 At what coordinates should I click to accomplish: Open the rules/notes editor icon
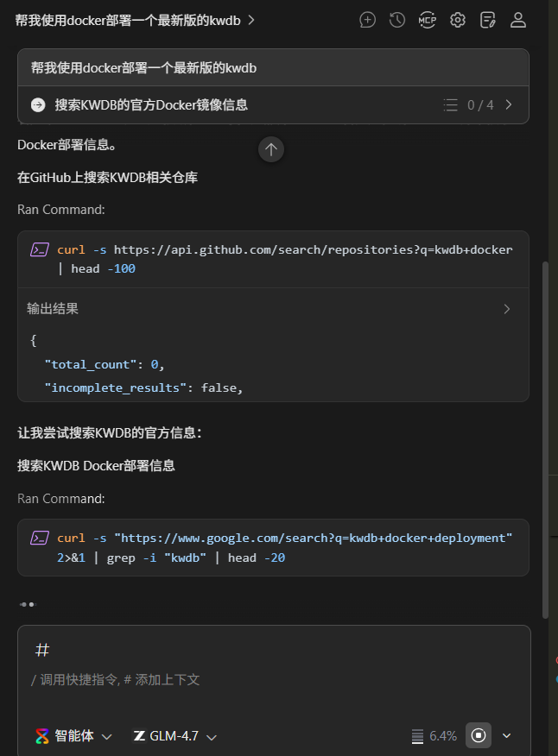point(487,19)
